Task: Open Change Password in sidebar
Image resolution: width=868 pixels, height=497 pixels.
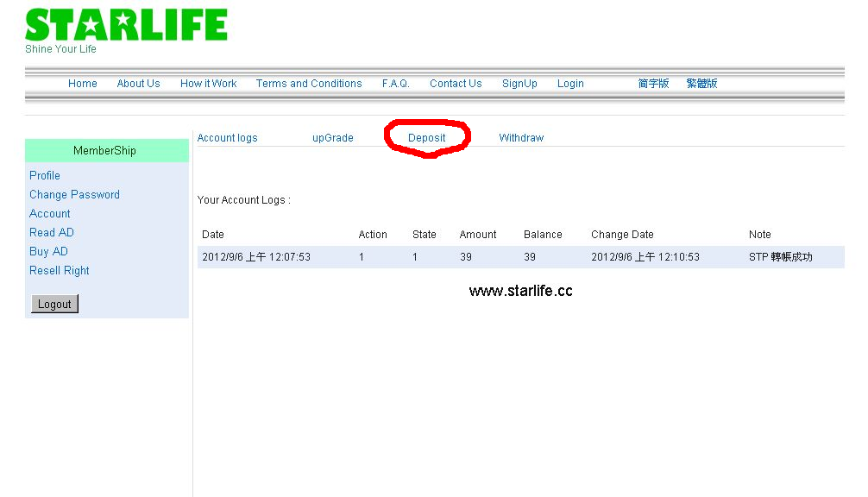Action: tap(74, 195)
